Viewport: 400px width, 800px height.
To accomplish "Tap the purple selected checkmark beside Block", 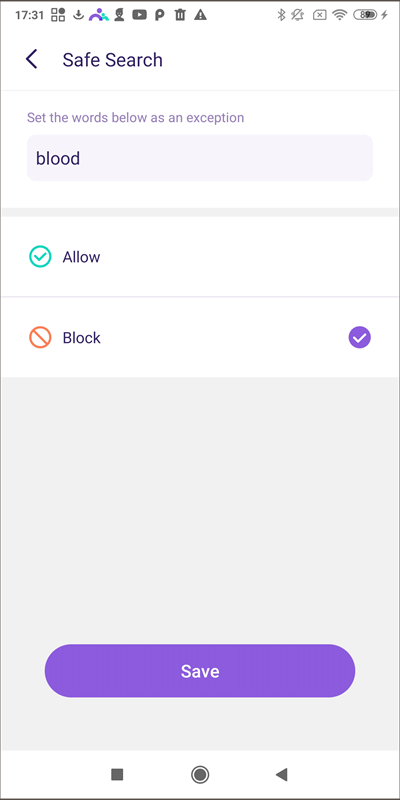I will [x=360, y=337].
